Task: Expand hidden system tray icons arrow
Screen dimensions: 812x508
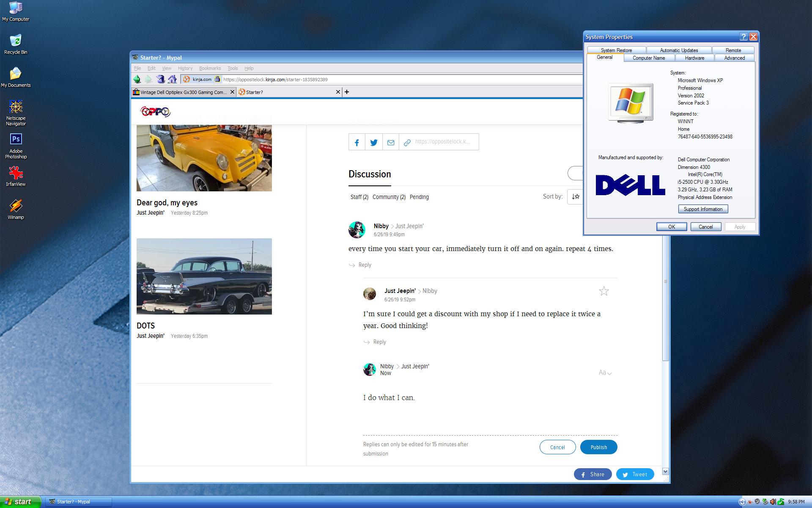Action: pyautogui.click(x=742, y=502)
